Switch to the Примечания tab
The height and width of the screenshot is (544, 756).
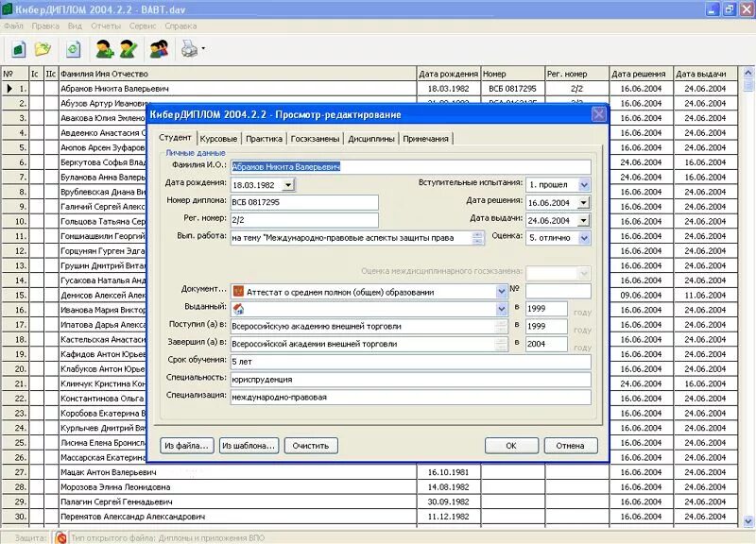426,139
